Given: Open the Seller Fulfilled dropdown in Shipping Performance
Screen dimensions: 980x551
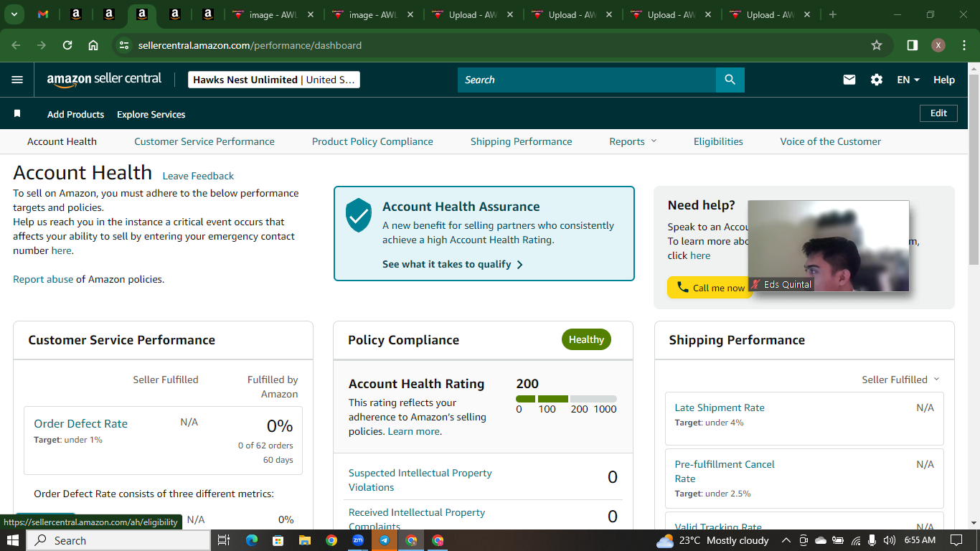Looking at the screenshot, I should 900,380.
